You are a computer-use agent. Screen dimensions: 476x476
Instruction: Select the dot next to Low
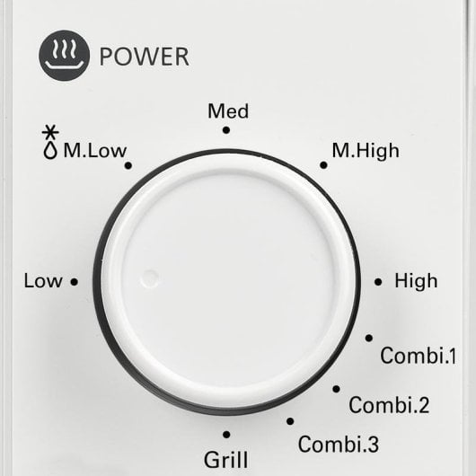pyautogui.click(x=74, y=282)
